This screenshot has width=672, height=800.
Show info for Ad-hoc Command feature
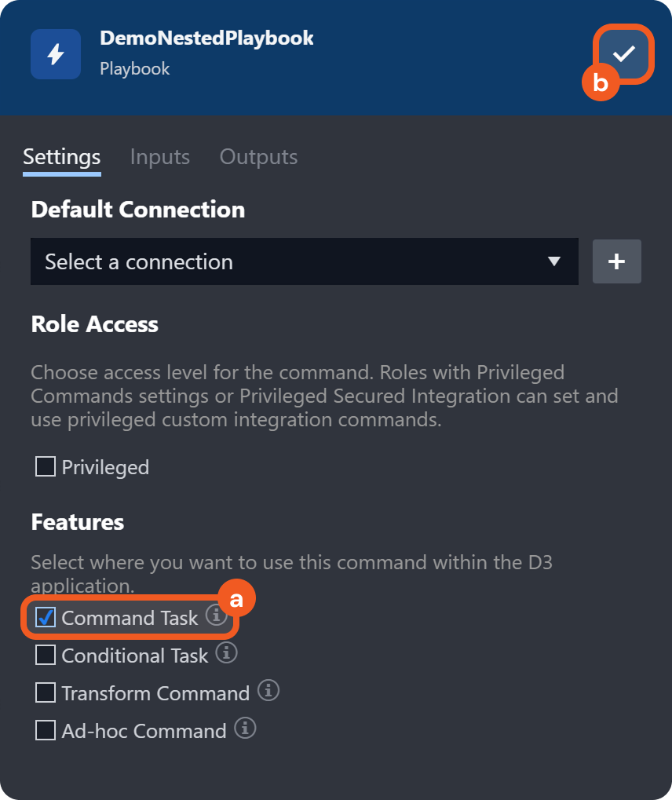click(x=245, y=729)
